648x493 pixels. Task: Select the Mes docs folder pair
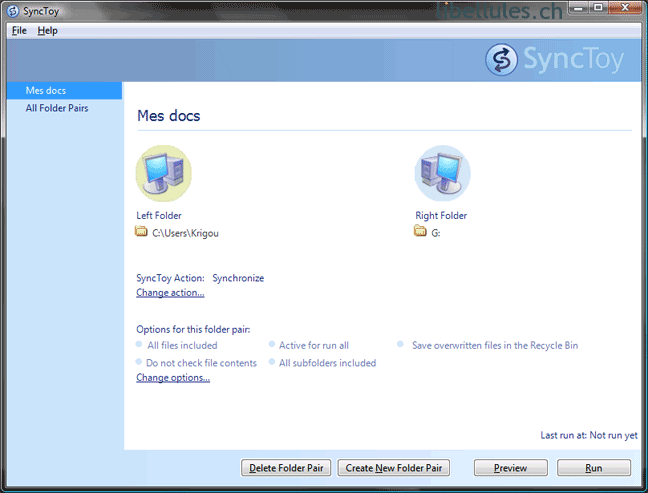[64, 91]
